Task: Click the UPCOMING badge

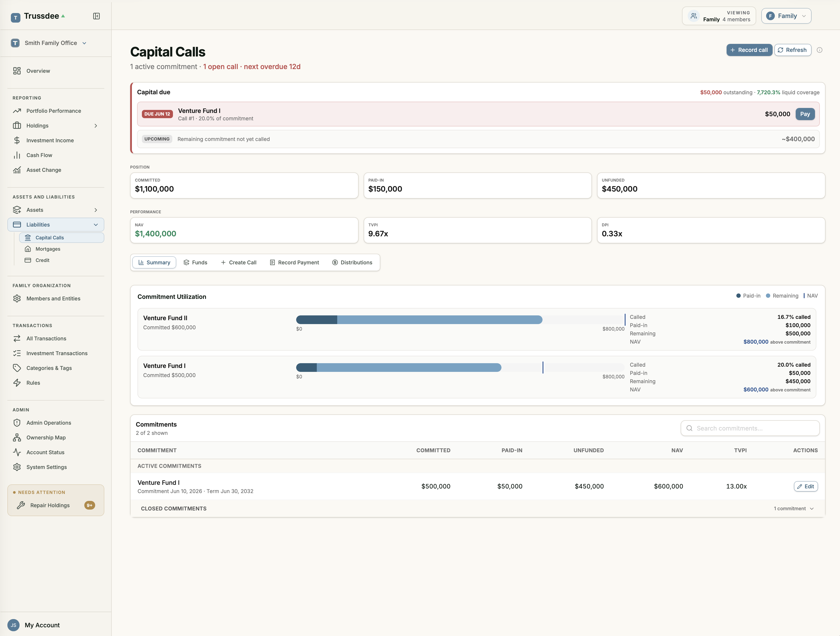Action: pyautogui.click(x=157, y=139)
